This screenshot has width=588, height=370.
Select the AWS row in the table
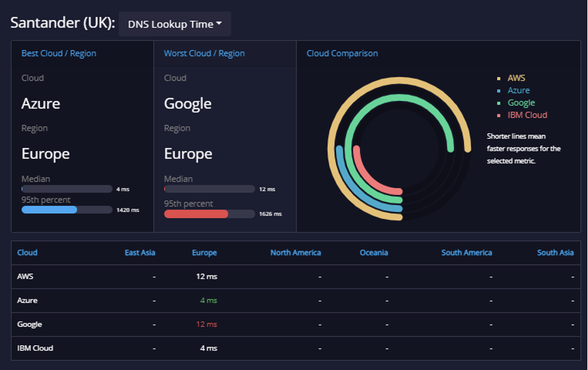coord(296,277)
